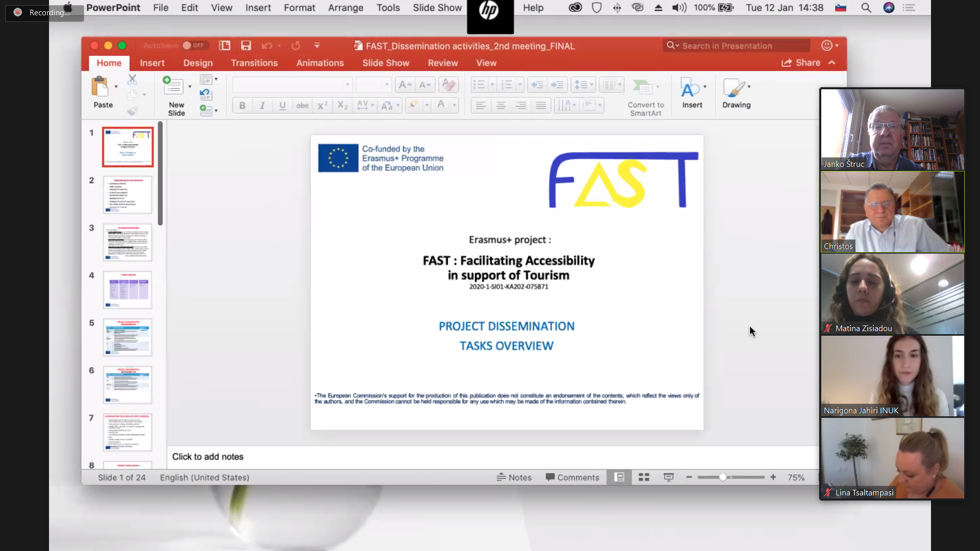The width and height of the screenshot is (980, 551).
Task: Click the Paste clipboard icon
Action: point(100,86)
